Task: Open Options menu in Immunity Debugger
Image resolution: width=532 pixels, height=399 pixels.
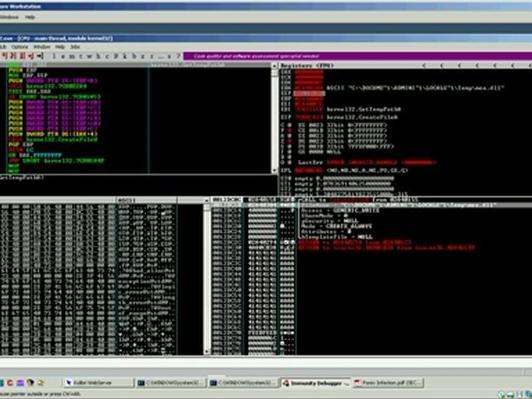Action: tap(20, 47)
